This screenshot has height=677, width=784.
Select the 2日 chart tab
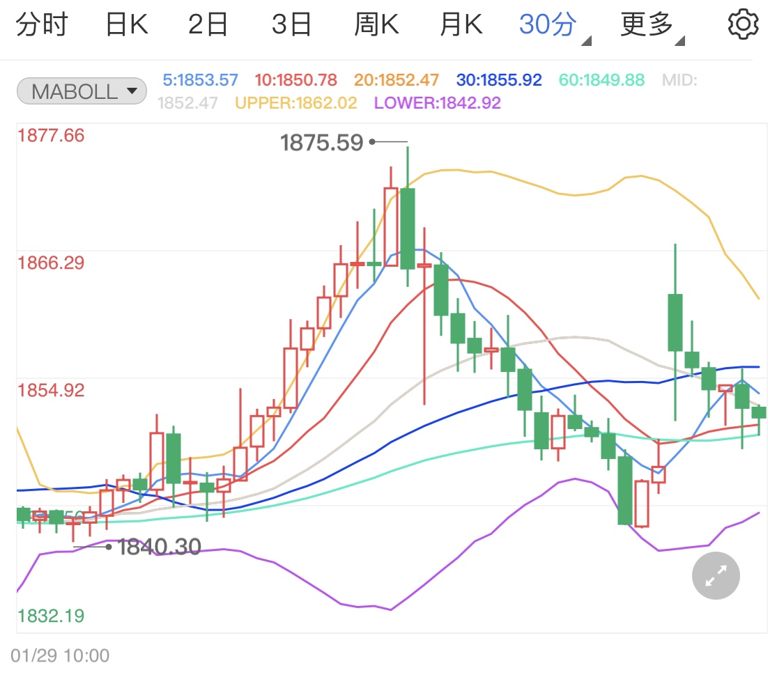tap(208, 24)
